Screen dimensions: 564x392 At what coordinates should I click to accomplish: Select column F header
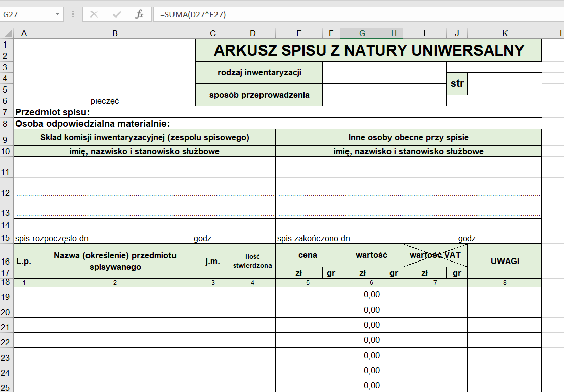(x=331, y=33)
